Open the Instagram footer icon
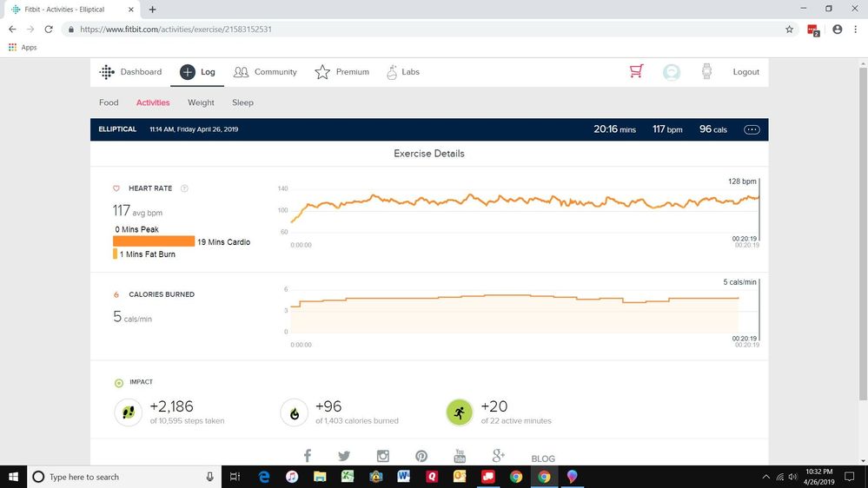Image resolution: width=868 pixels, height=488 pixels. pyautogui.click(x=382, y=456)
